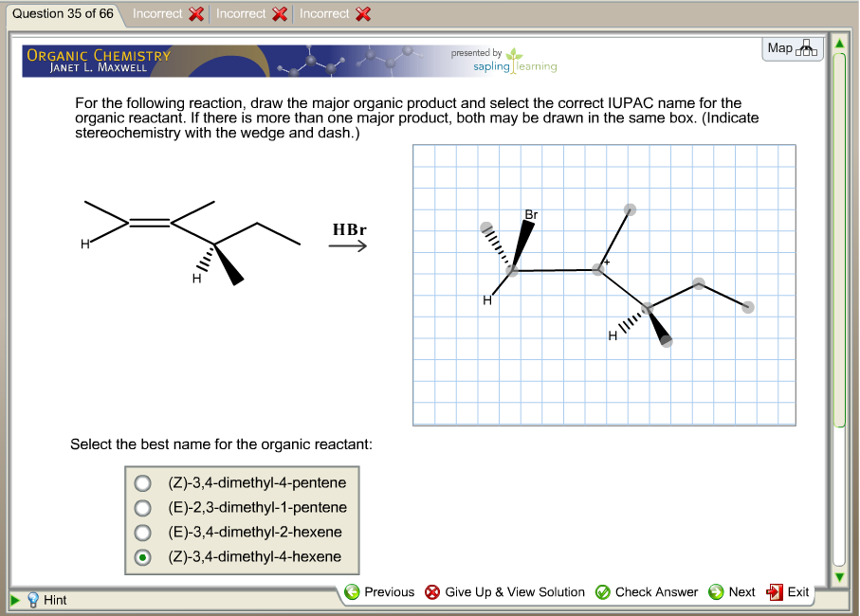Click the terminal carbon node of ethyl chain
Screen dimensions: 860x616
[x=747, y=307]
